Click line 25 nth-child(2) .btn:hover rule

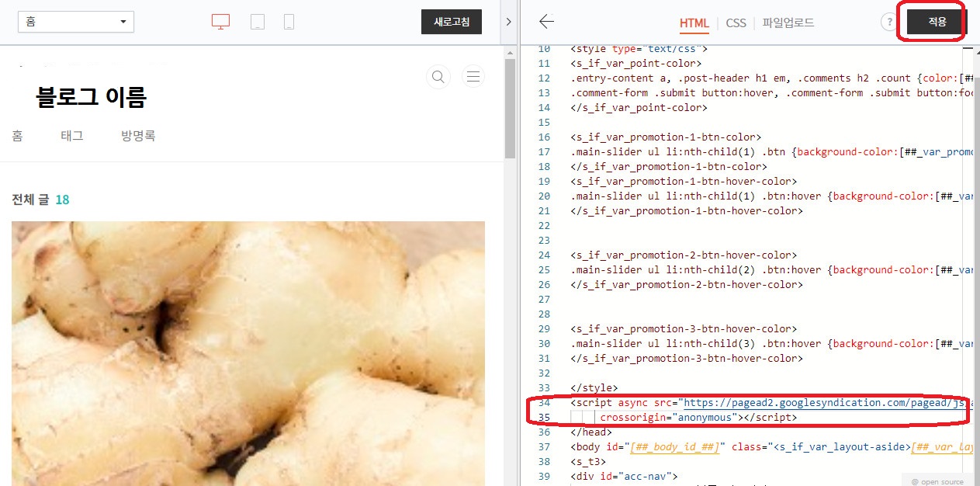click(771, 269)
